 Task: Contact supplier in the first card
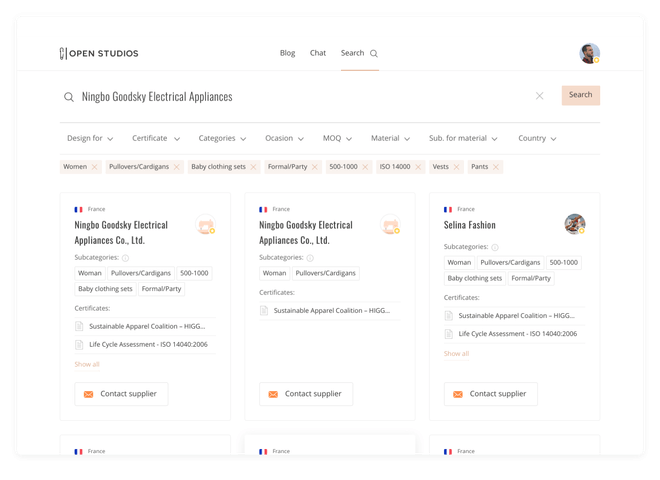(x=121, y=394)
